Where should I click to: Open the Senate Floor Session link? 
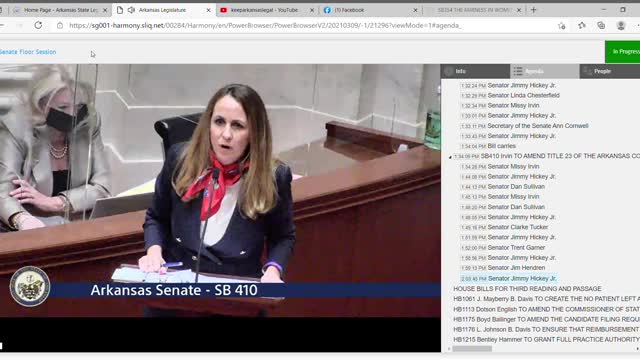[x=28, y=52]
